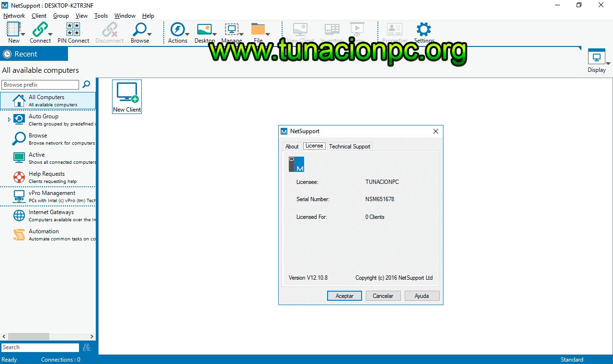Viewport: 613px width, 364px height.
Task: Click the Aceptar button
Action: click(x=344, y=296)
